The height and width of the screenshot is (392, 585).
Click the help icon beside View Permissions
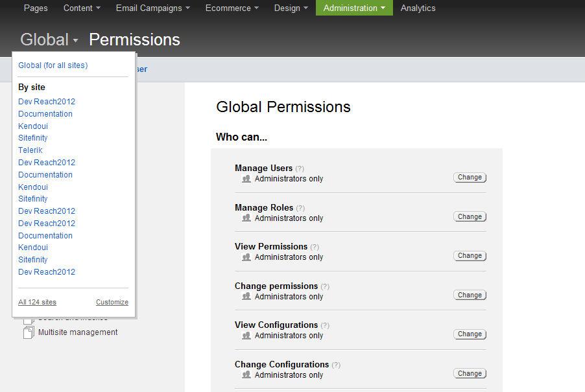tap(315, 247)
